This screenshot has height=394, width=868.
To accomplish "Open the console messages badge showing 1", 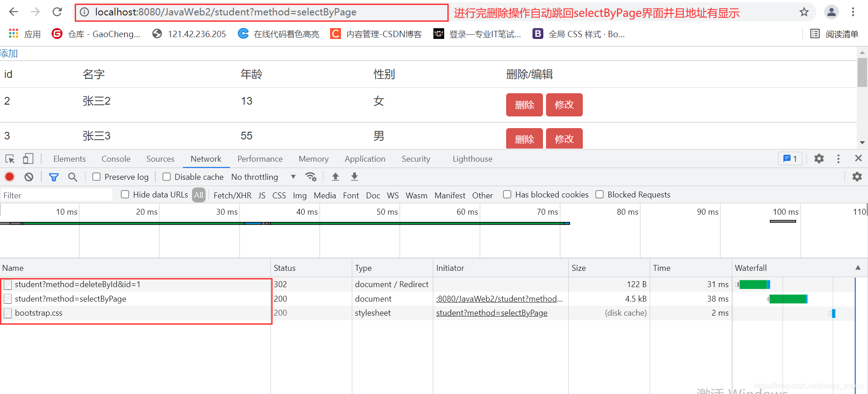I will coord(790,159).
